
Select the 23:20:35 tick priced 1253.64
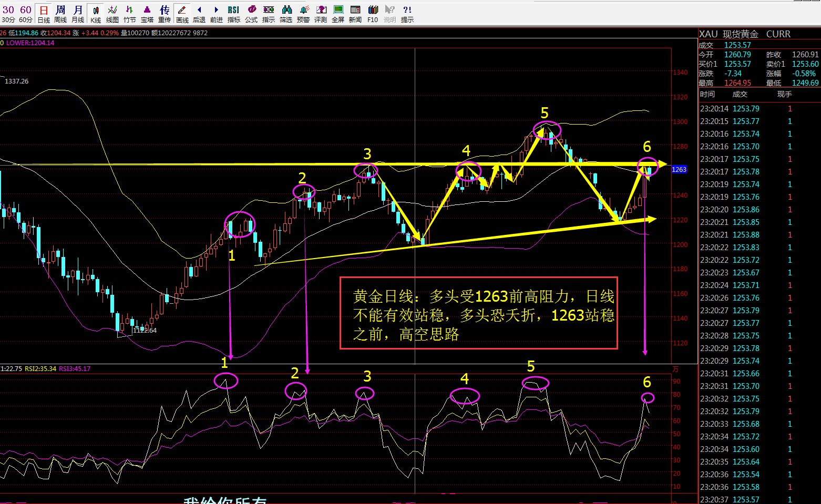click(759, 462)
